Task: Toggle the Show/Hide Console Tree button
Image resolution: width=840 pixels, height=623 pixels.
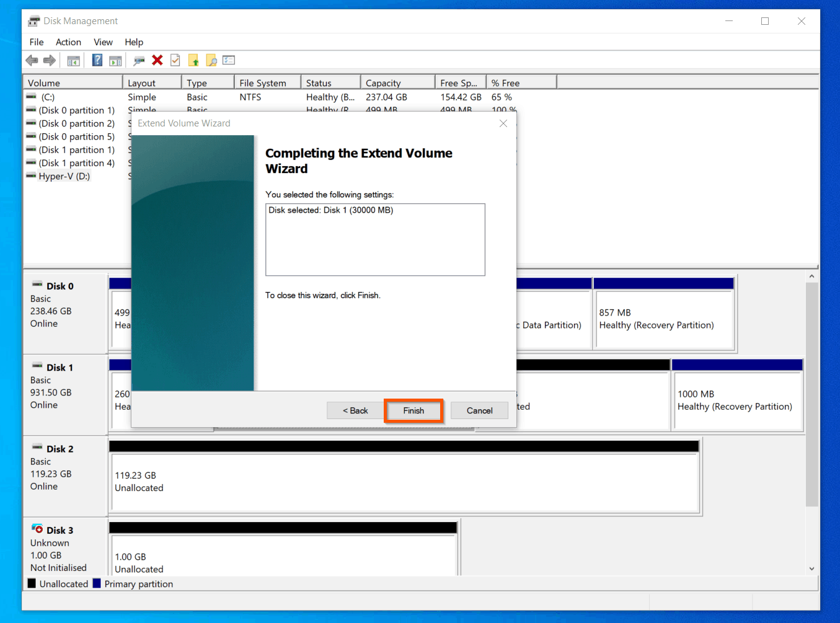Action: click(73, 60)
